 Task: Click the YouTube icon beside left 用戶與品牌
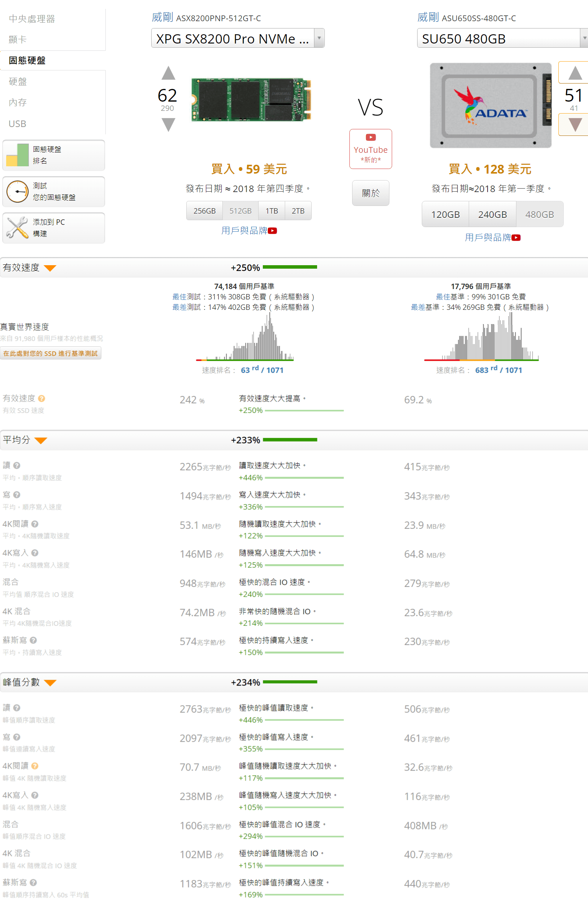coord(272,231)
